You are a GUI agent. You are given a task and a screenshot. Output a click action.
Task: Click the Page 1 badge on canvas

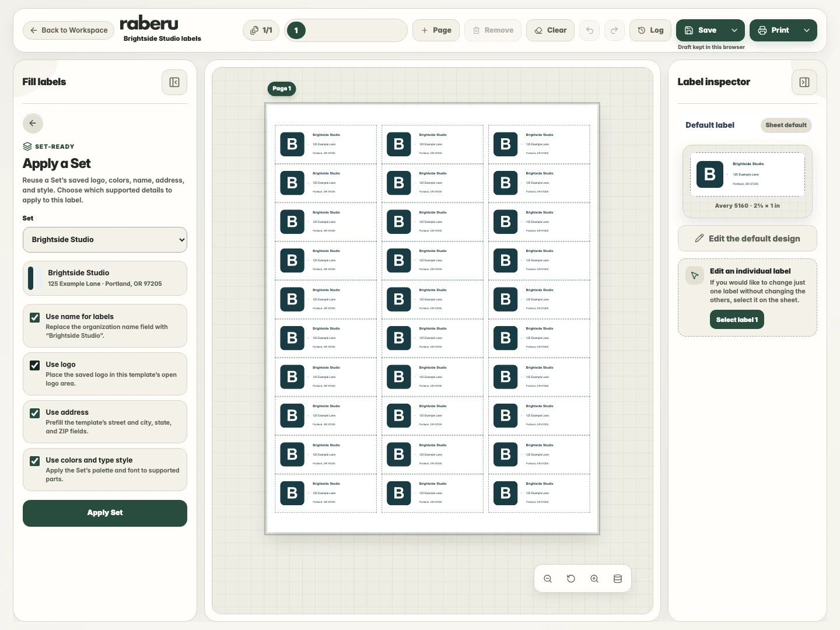[x=282, y=89]
